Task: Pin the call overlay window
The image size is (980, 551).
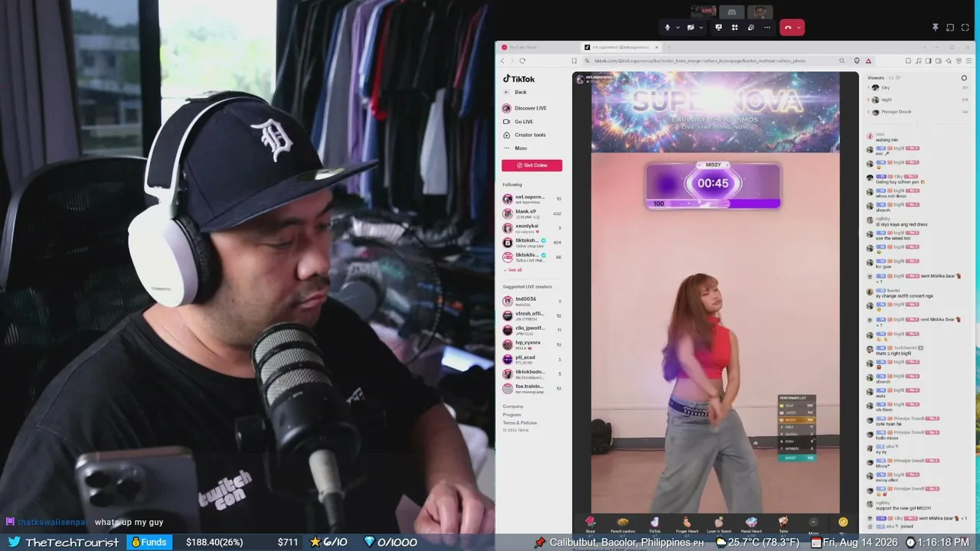Action: (x=935, y=28)
